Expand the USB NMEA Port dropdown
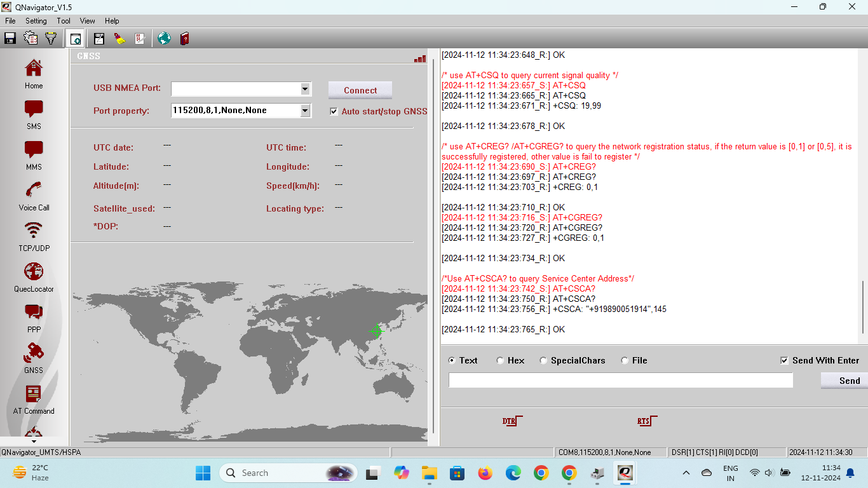This screenshot has width=868, height=488. (305, 89)
